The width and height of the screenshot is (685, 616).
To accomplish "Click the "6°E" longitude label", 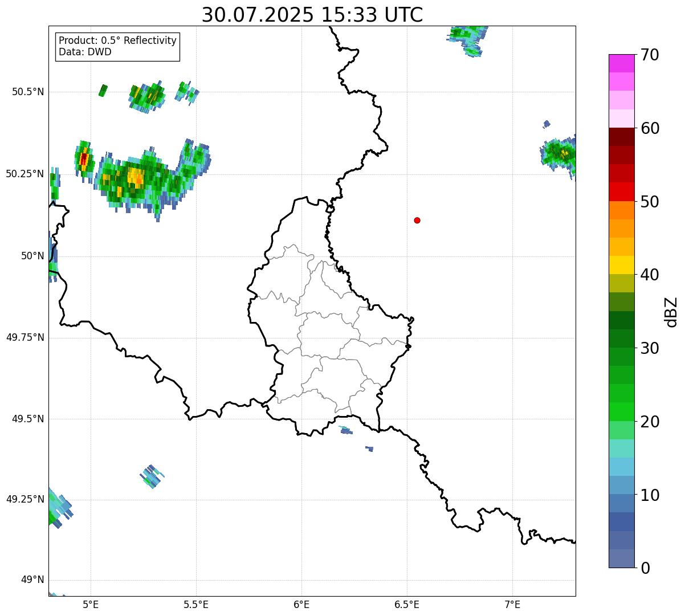I will pos(302,604).
